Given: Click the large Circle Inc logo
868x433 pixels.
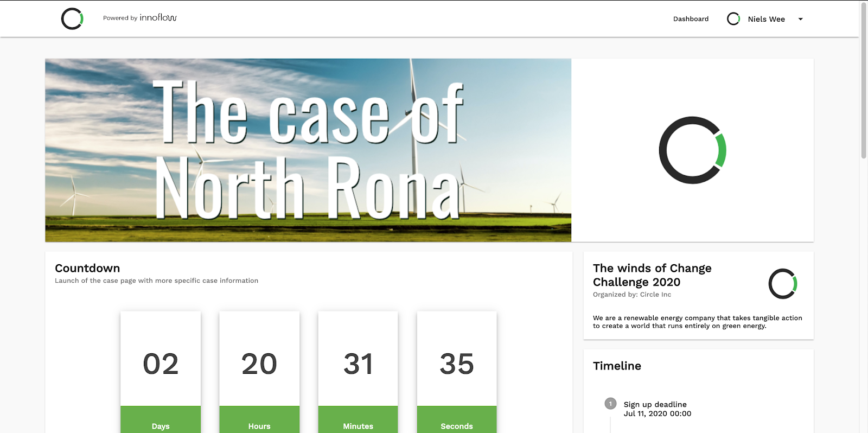Looking at the screenshot, I should (x=693, y=150).
